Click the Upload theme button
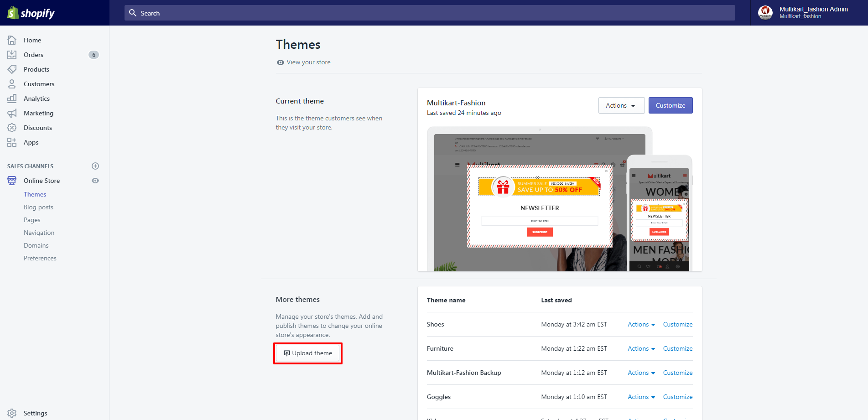 (308, 353)
